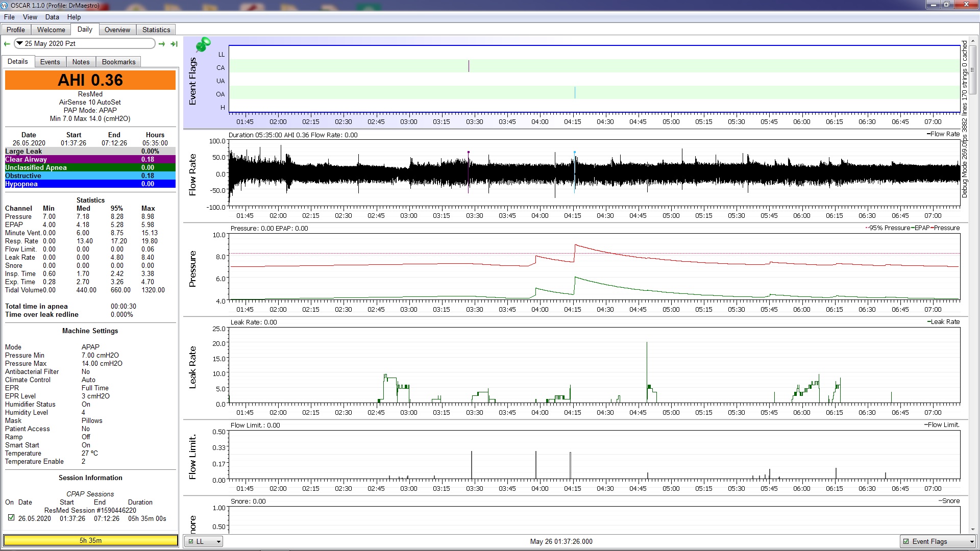
Task: Open the Notes sub-tab
Action: [x=81, y=62]
